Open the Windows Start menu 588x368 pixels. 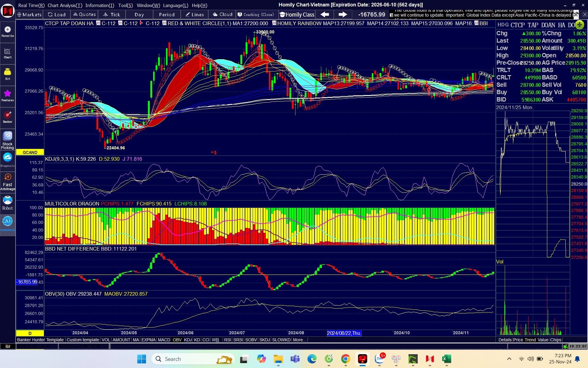pos(141,359)
